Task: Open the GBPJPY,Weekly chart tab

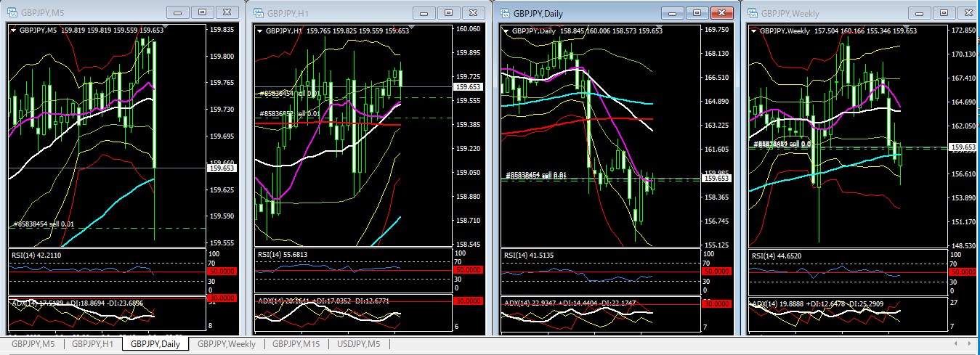Action: pyautogui.click(x=226, y=344)
